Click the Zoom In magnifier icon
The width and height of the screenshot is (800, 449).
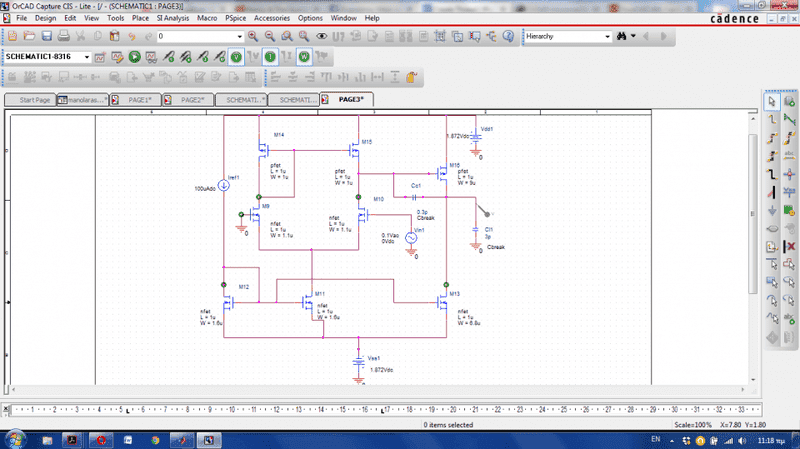[253, 37]
